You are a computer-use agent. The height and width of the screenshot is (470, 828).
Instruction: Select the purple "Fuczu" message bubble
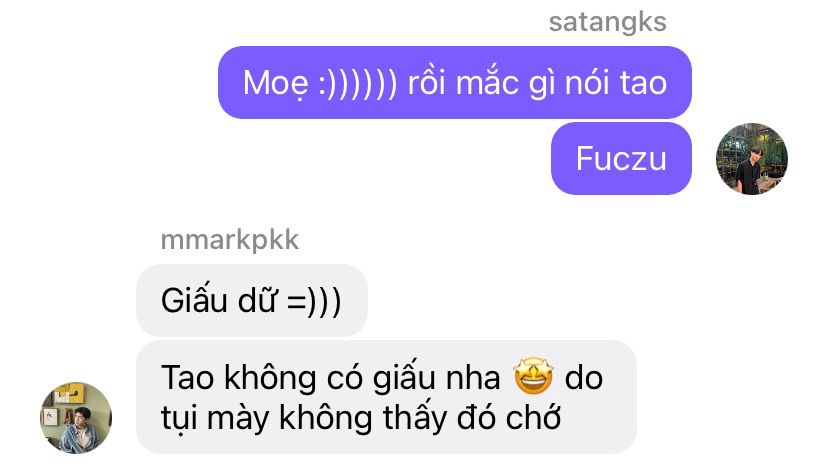[621, 158]
